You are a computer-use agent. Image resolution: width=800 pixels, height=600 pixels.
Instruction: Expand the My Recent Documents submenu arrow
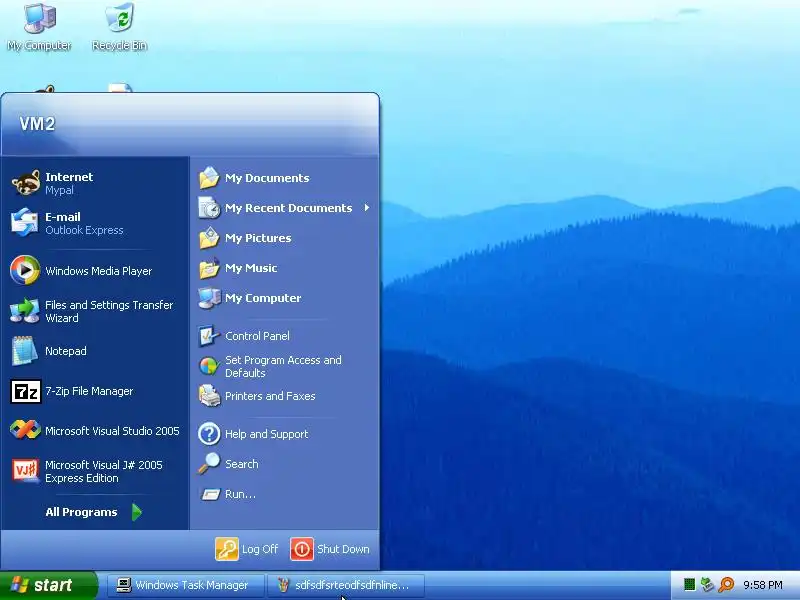[367, 208]
